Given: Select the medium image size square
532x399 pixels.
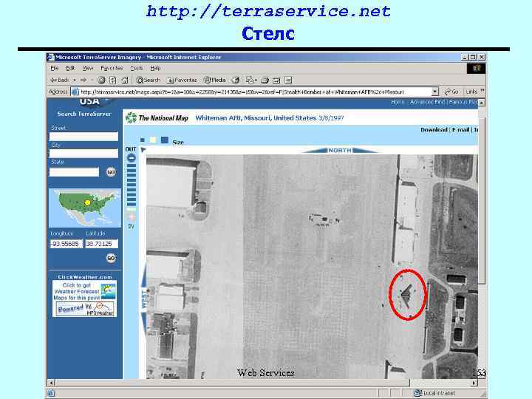Looking at the screenshot, I should tap(153, 140).
